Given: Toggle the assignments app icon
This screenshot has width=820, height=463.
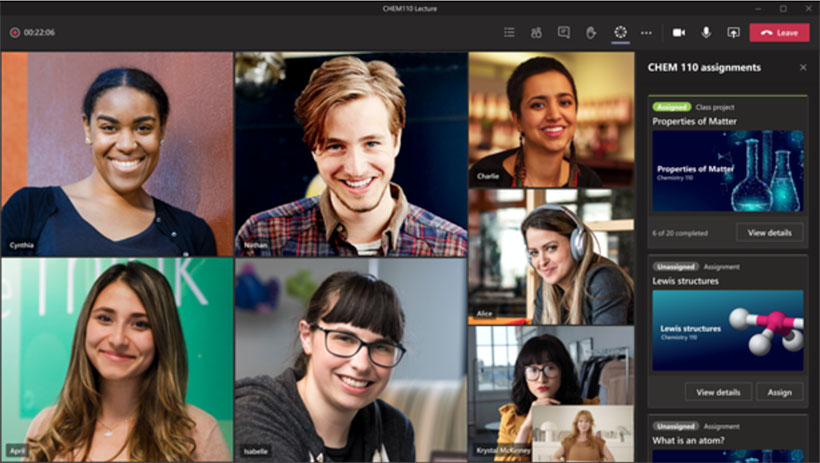Looking at the screenshot, I should click(x=620, y=32).
